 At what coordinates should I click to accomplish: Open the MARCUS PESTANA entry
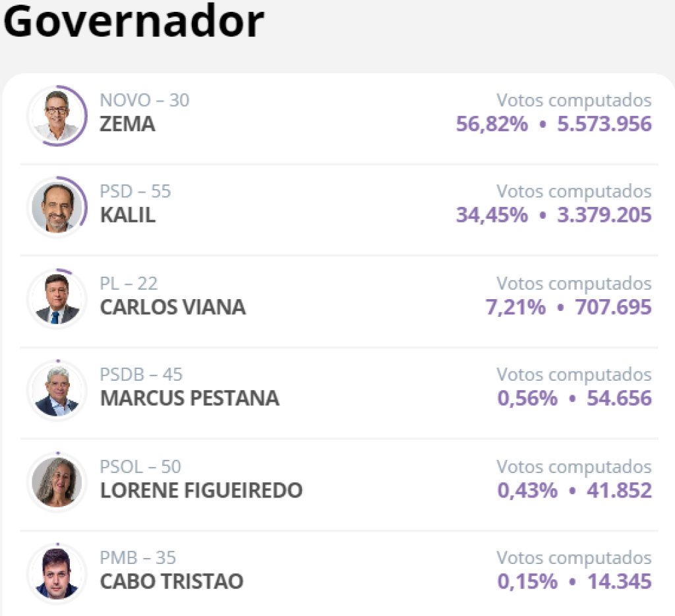(189, 399)
